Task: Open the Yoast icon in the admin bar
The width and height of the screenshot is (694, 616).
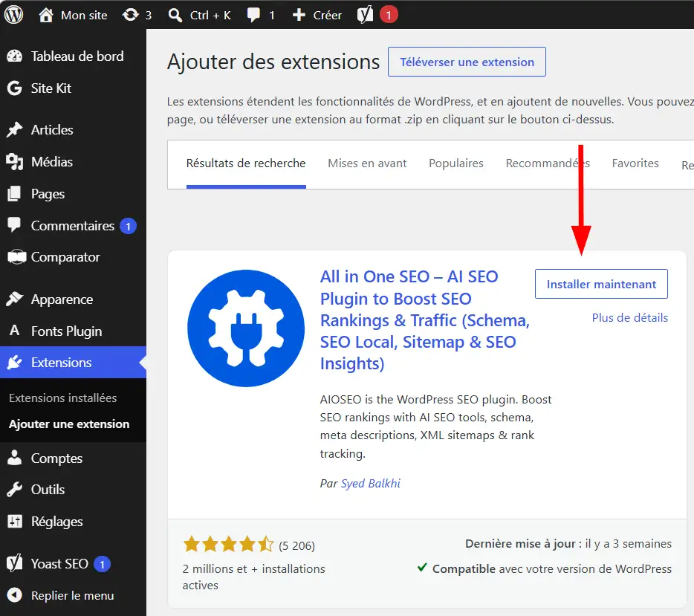Action: pos(365,15)
